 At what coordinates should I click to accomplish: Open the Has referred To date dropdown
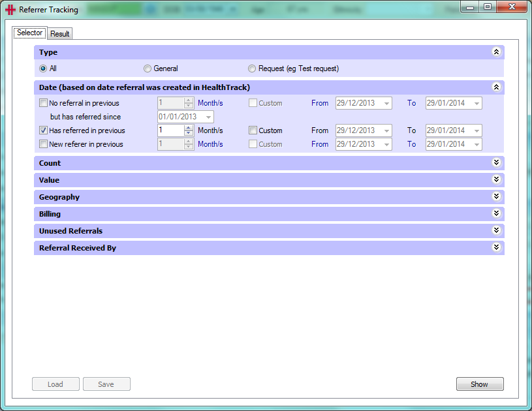coord(477,130)
